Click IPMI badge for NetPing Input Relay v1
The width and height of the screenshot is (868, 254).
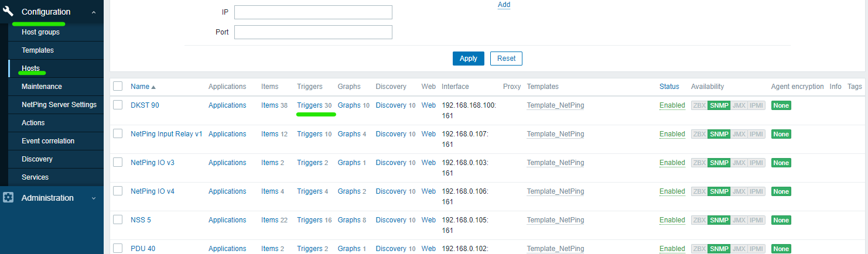(x=757, y=134)
